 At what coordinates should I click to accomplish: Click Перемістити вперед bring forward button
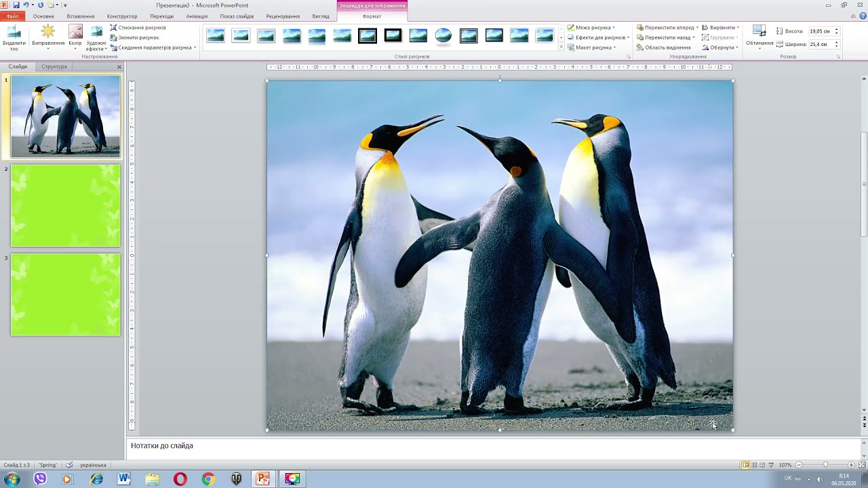point(665,28)
